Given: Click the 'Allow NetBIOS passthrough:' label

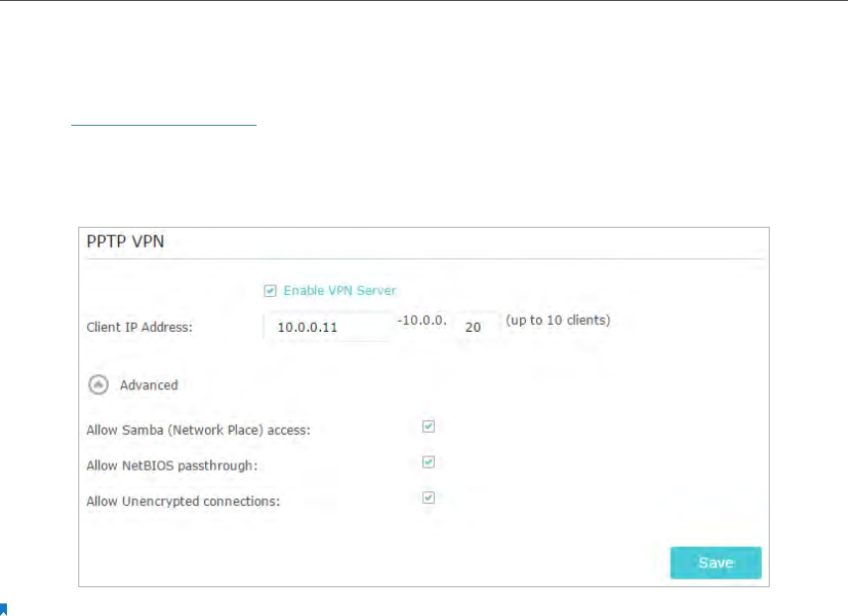Looking at the screenshot, I should coord(172,465).
